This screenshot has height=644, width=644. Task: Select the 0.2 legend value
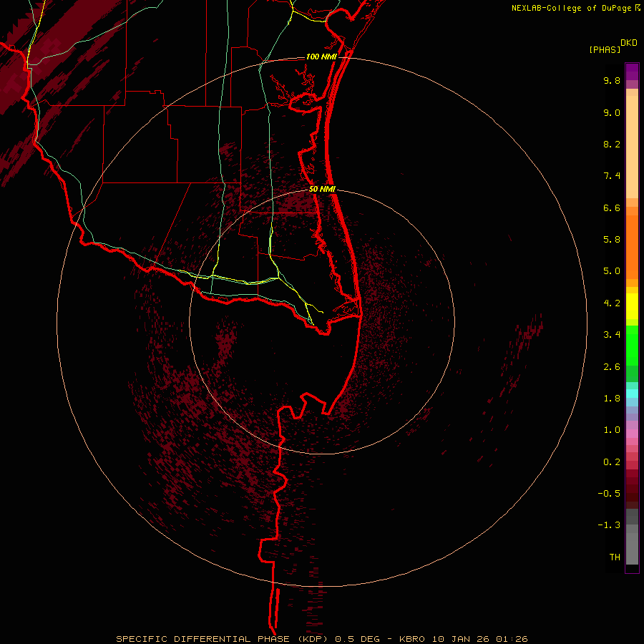coord(612,462)
